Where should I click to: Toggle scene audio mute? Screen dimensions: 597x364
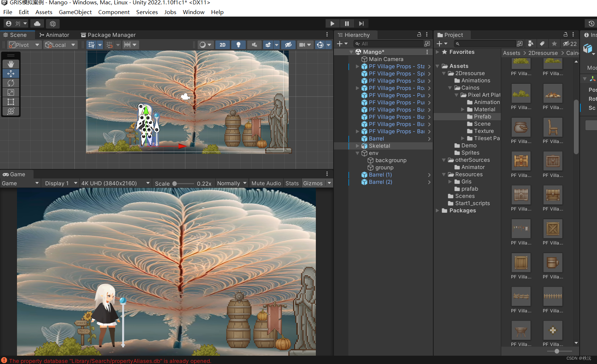[254, 45]
